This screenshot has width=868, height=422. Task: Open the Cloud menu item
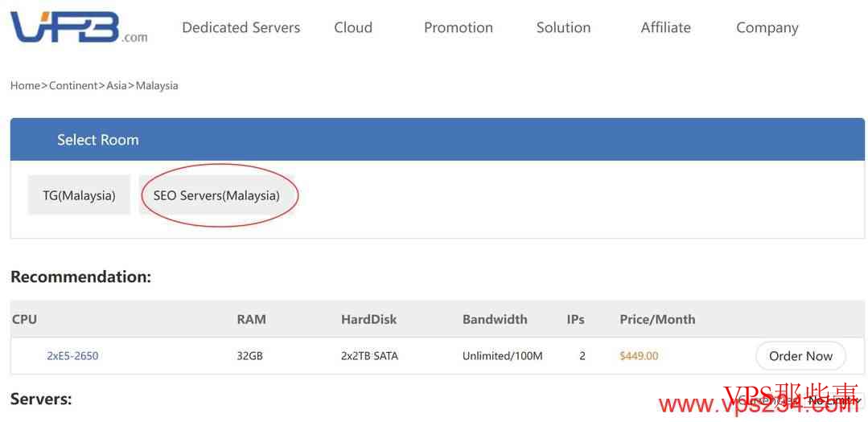[353, 27]
